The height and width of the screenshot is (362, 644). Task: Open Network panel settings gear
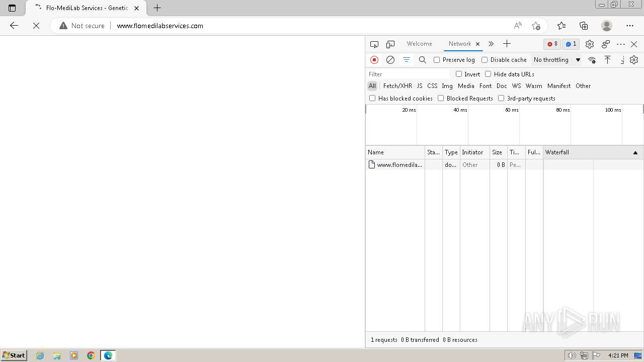634,60
